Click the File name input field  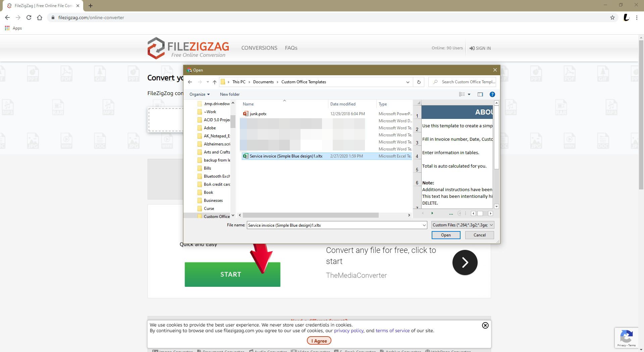pos(335,225)
